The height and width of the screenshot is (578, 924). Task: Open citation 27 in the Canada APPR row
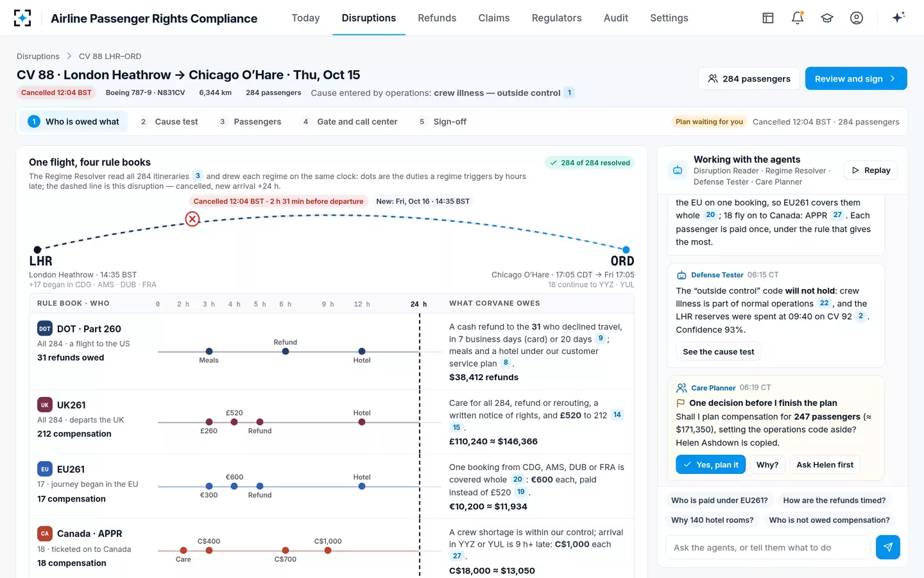[x=457, y=556]
